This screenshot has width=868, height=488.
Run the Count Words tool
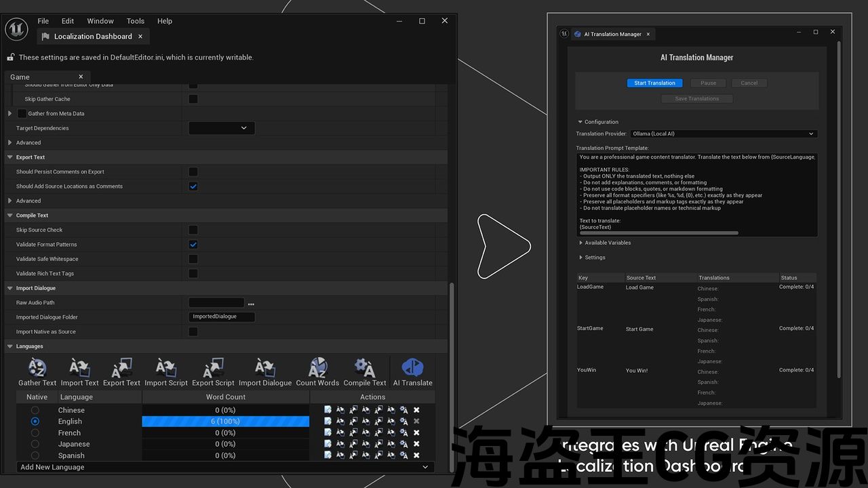[x=317, y=373]
